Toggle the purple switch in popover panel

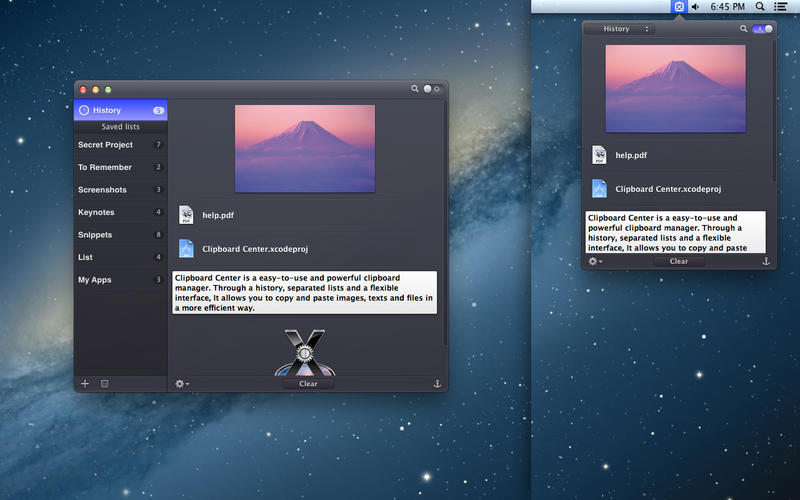click(762, 29)
